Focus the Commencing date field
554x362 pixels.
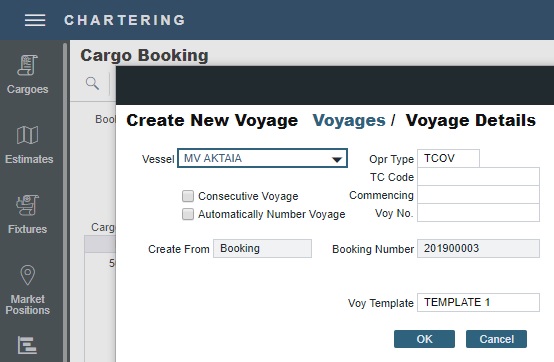pyautogui.click(x=478, y=195)
